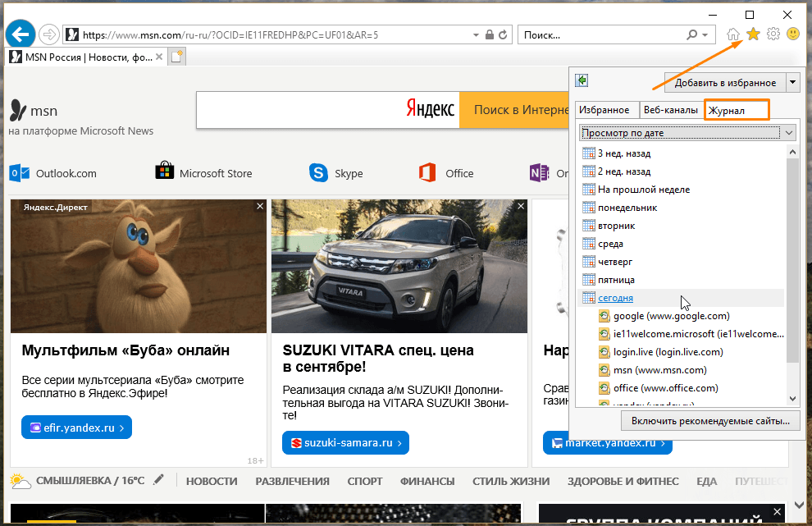Click the search magnifier icon in the search box

pyautogui.click(x=692, y=34)
